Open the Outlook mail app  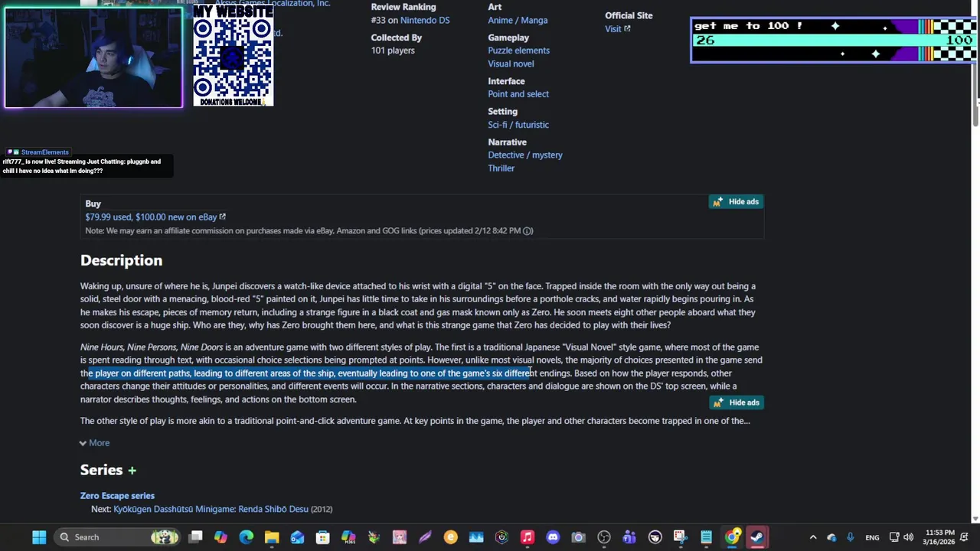point(297,537)
